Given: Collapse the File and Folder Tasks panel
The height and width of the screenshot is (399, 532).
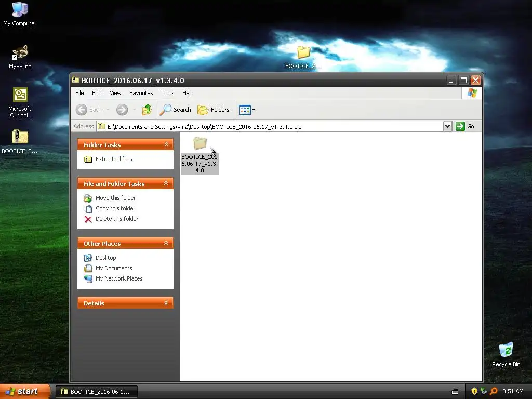Looking at the screenshot, I should point(166,183).
